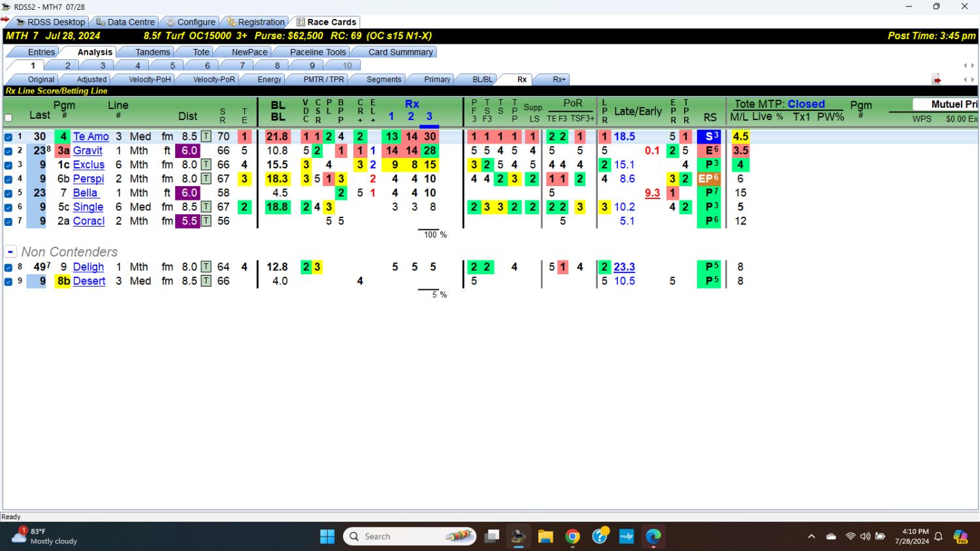Viewport: 980px width, 551px height.
Task: Tick the select-all header checkbox
Action: click(x=8, y=118)
